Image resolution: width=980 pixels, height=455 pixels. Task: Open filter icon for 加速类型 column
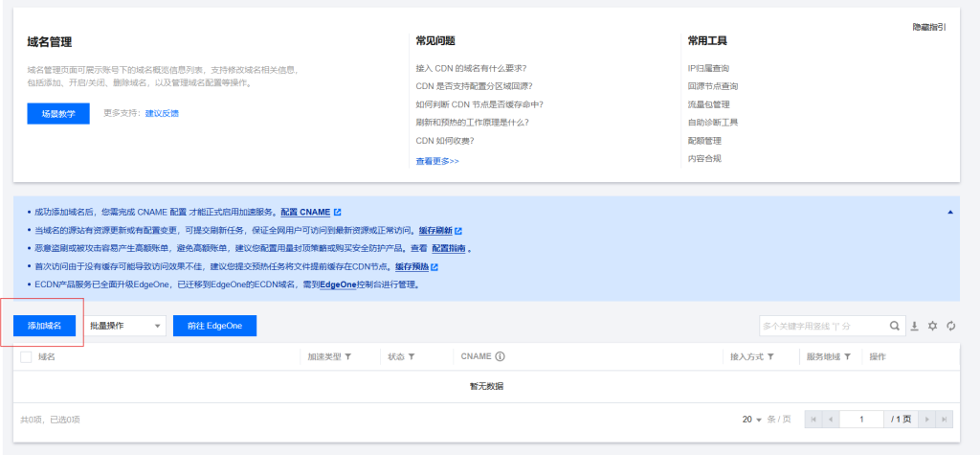click(347, 356)
